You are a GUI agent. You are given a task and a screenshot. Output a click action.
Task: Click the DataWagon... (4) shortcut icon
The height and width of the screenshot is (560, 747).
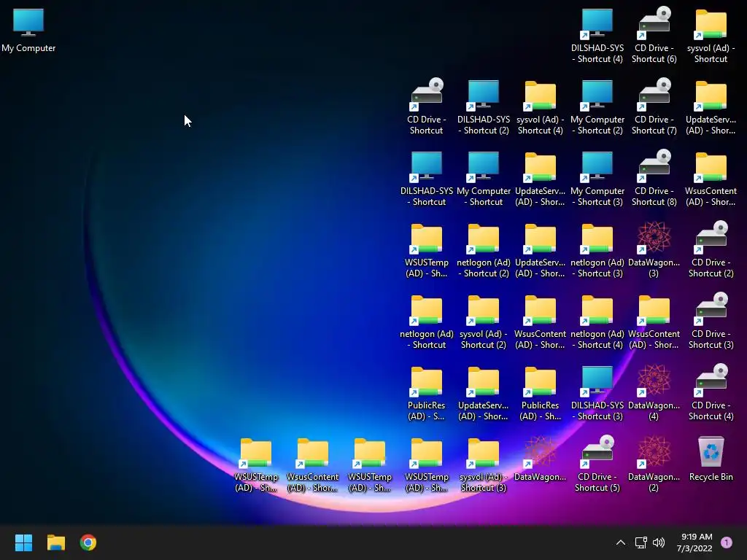[x=654, y=393]
